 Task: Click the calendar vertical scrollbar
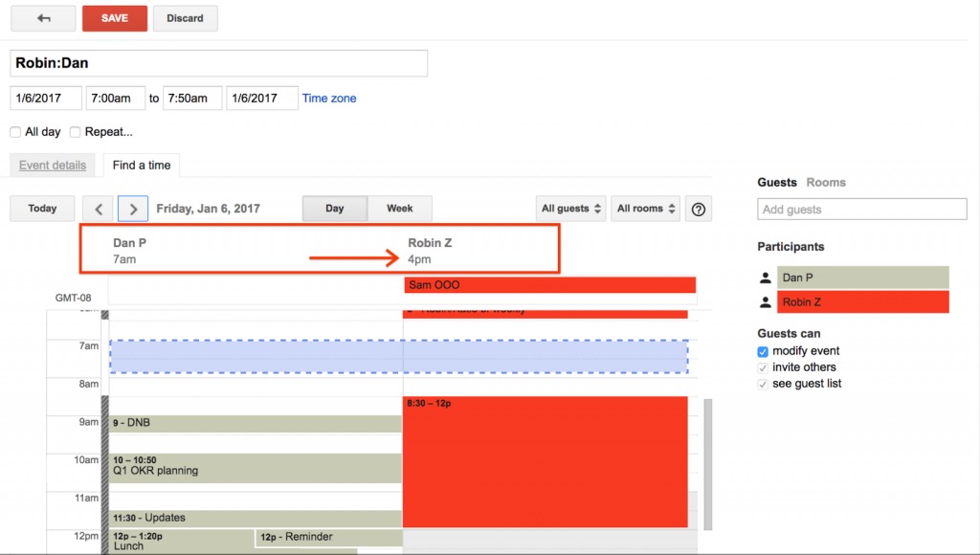click(x=707, y=464)
